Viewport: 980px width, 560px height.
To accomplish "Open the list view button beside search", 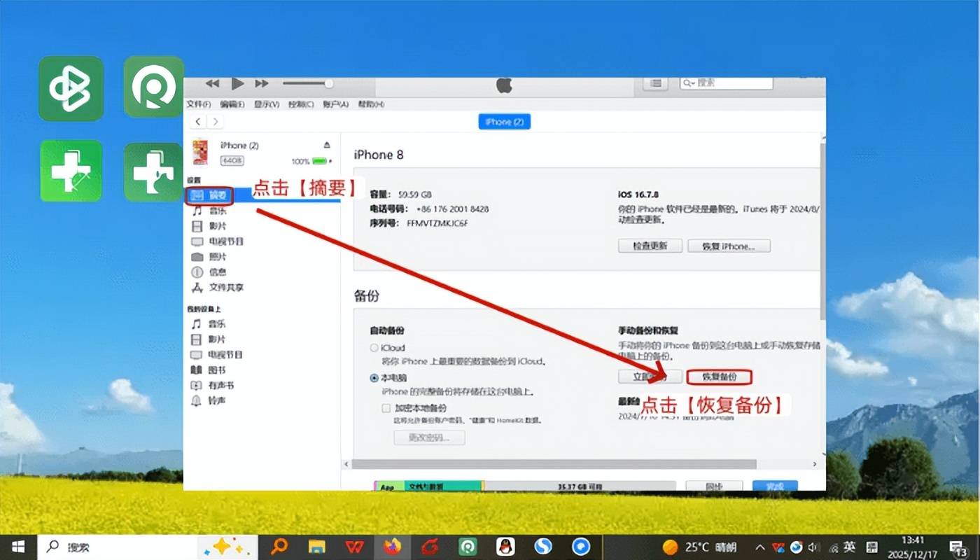I will click(x=655, y=83).
